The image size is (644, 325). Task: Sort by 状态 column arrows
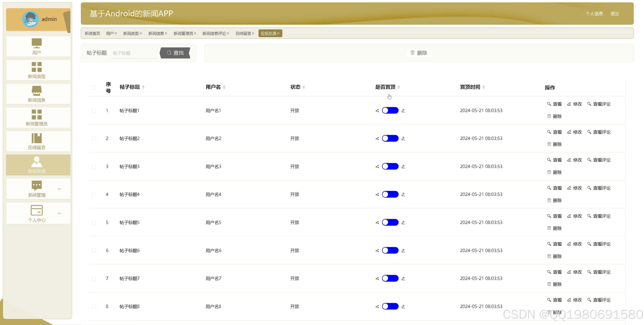point(304,87)
